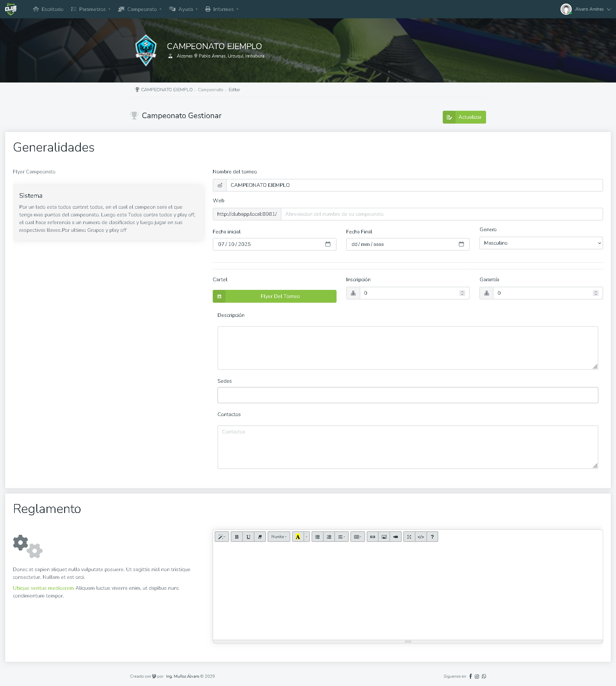
Task: Click the Sedes input field
Action: coord(407,395)
